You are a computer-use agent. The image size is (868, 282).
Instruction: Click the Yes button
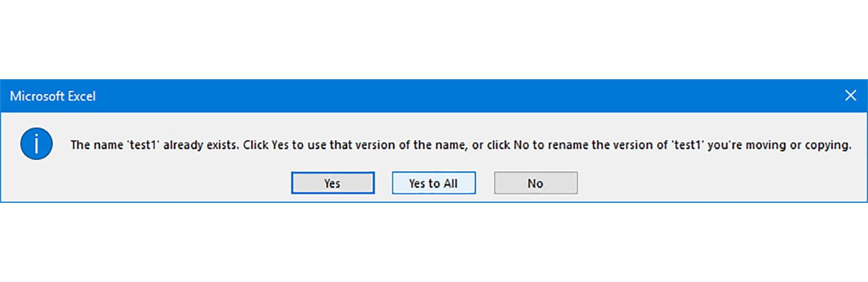click(x=333, y=183)
